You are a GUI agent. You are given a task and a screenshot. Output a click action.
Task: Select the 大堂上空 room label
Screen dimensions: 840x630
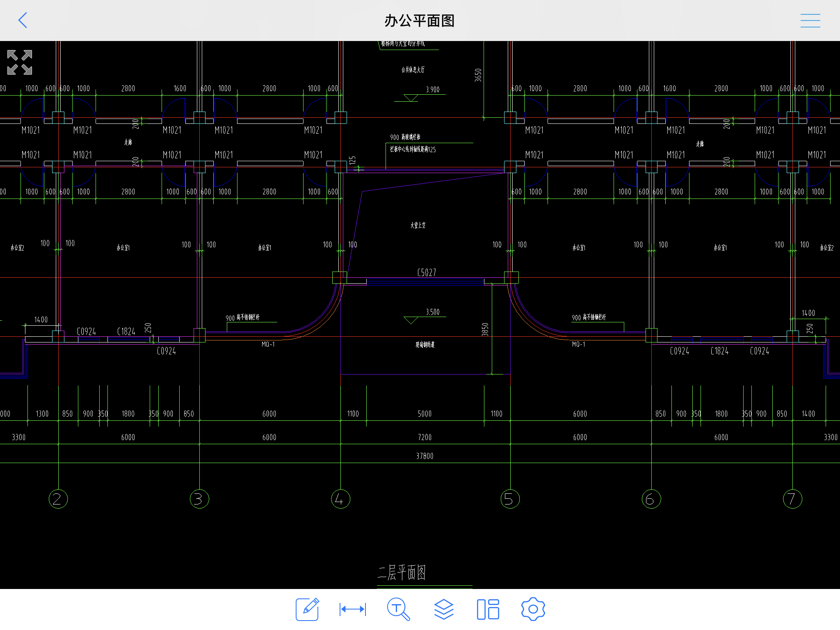[x=418, y=225]
